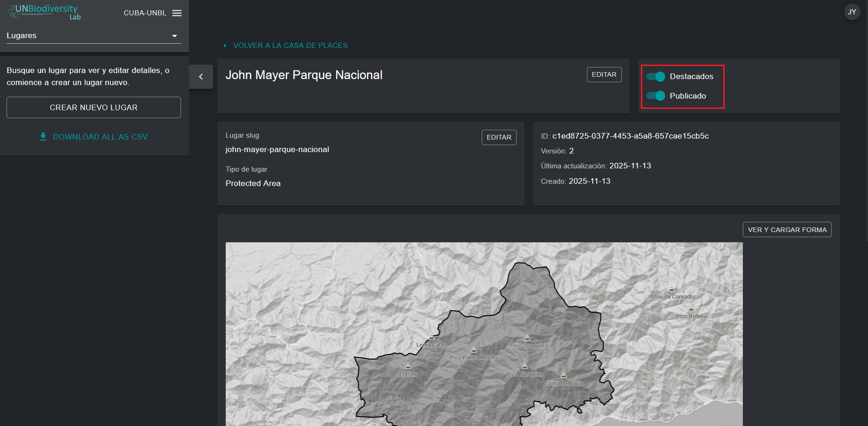Click the Loma La Bruja map marker

click(564, 375)
